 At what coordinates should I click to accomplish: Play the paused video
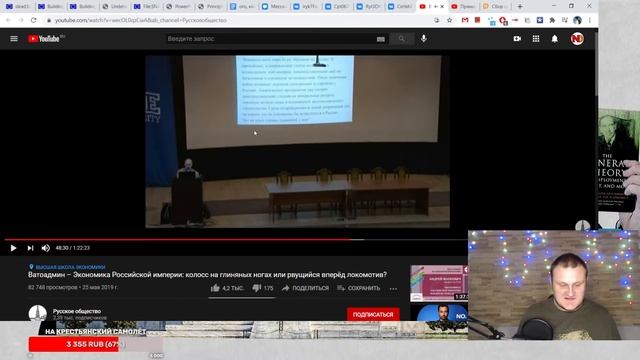pos(13,248)
